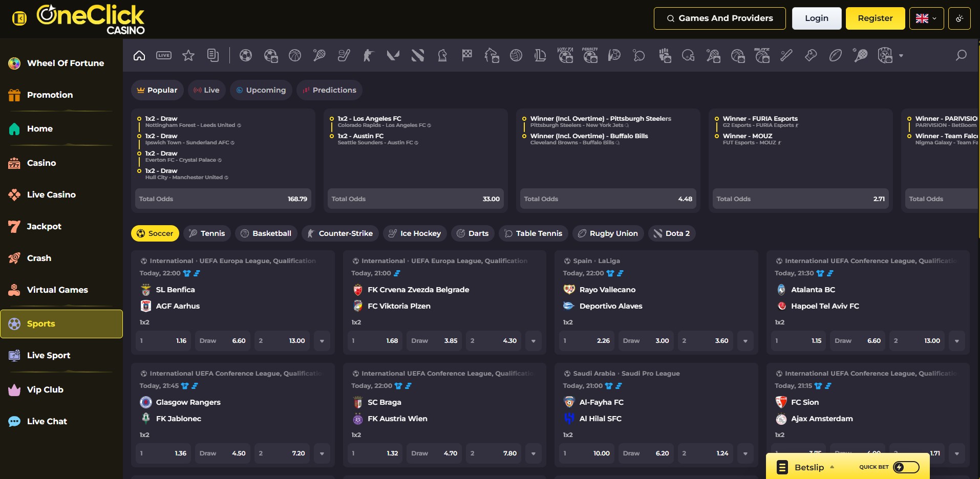This screenshot has height=479, width=980.
Task: Switch to the Upcoming tab
Action: point(261,90)
